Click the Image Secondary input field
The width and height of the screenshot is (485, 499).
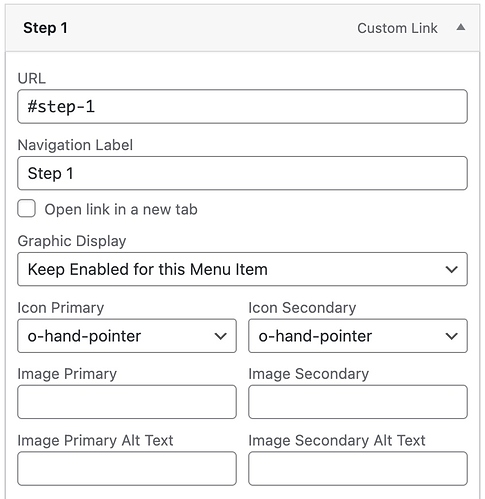pos(358,402)
